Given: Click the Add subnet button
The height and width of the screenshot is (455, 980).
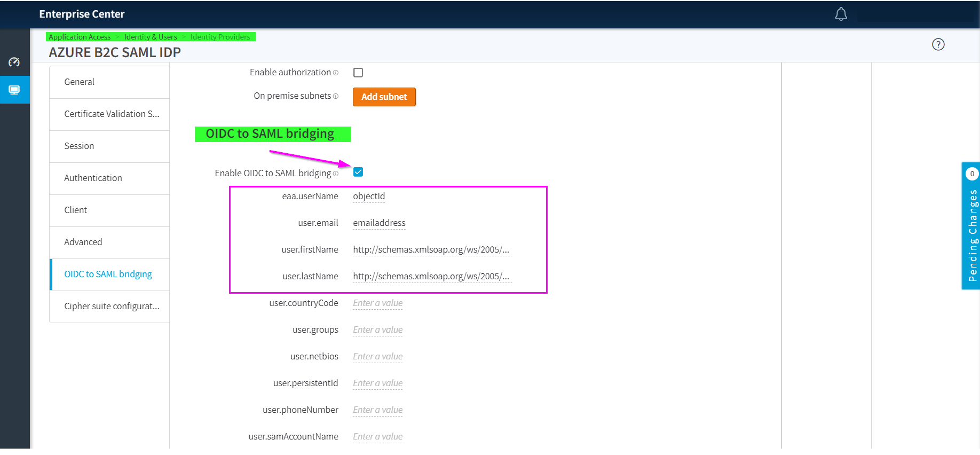Looking at the screenshot, I should tap(384, 97).
